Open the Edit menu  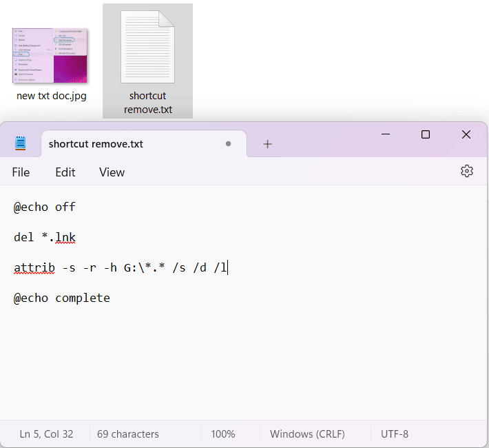(65, 172)
